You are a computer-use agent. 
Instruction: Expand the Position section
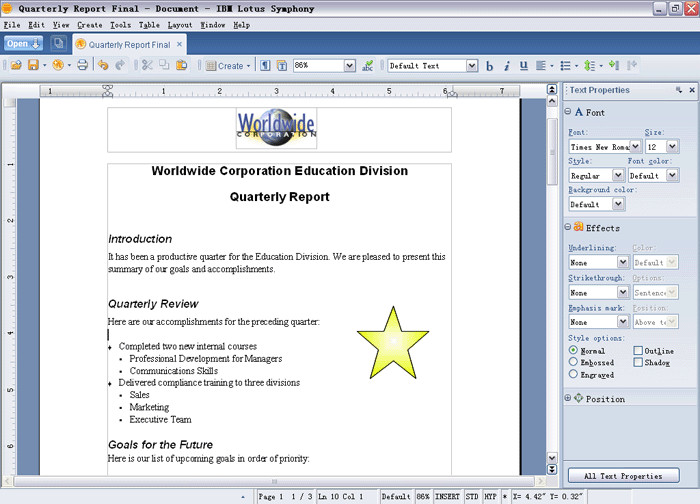click(570, 399)
